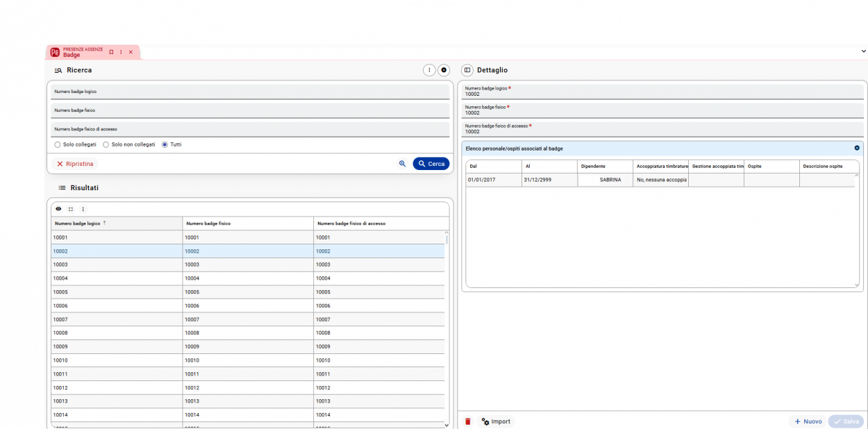Click the No, nessuna accoppia cell

click(660, 180)
